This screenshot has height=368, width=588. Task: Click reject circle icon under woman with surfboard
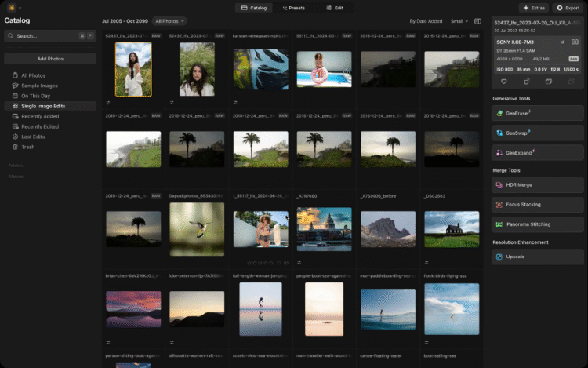(286, 263)
